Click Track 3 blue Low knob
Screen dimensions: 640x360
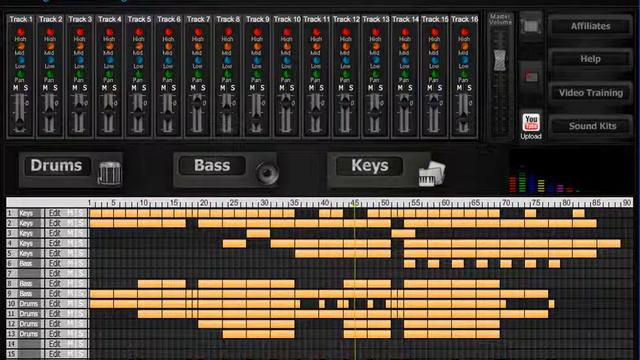[x=79, y=60]
